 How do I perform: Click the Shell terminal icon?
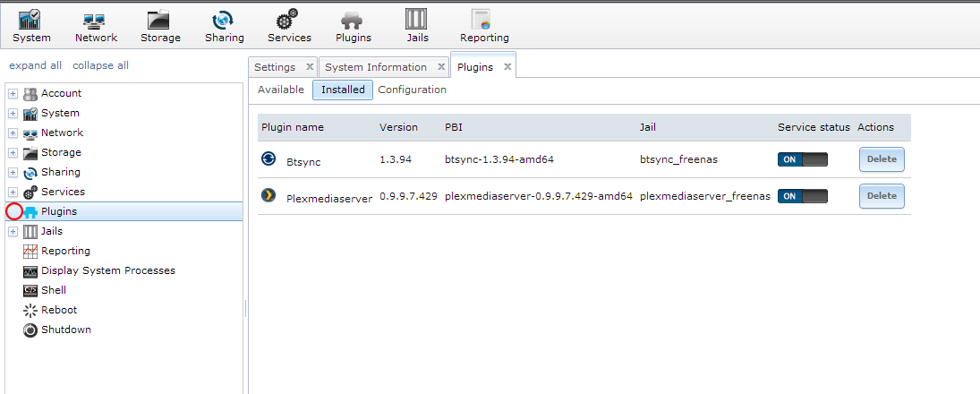(30, 291)
